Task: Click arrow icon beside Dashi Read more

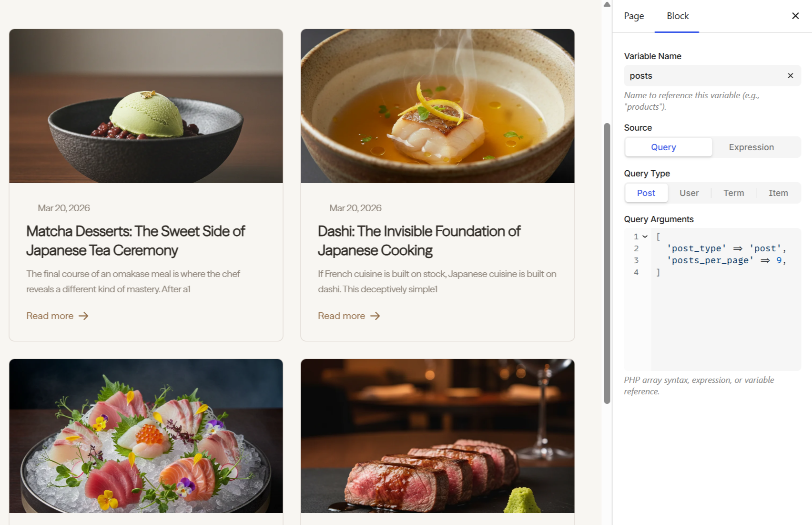Action: [x=375, y=316]
